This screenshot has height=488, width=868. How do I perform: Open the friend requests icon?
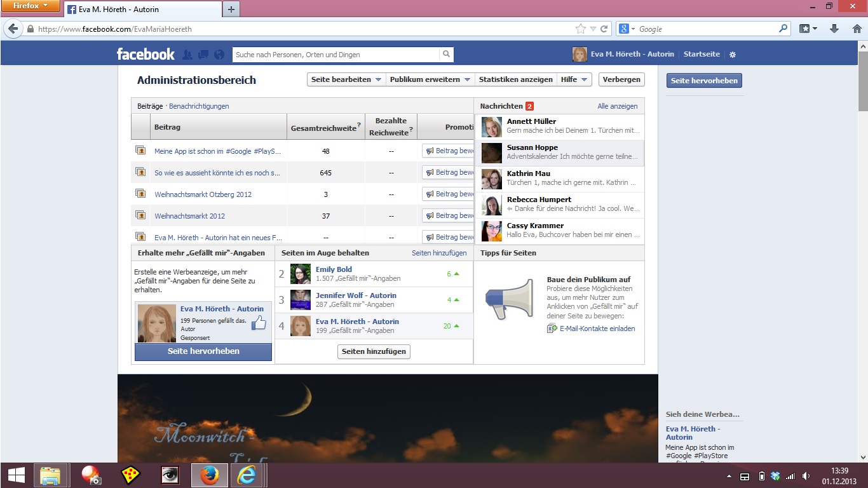pyautogui.click(x=187, y=55)
